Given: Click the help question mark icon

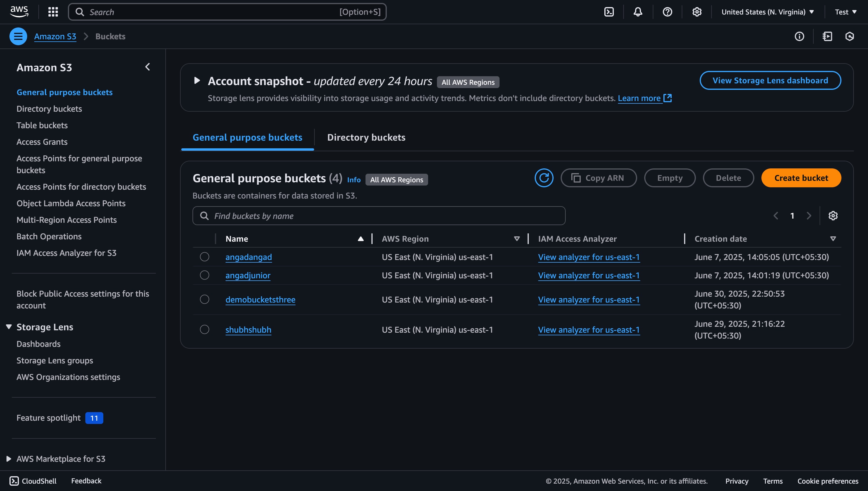Looking at the screenshot, I should click(667, 12).
